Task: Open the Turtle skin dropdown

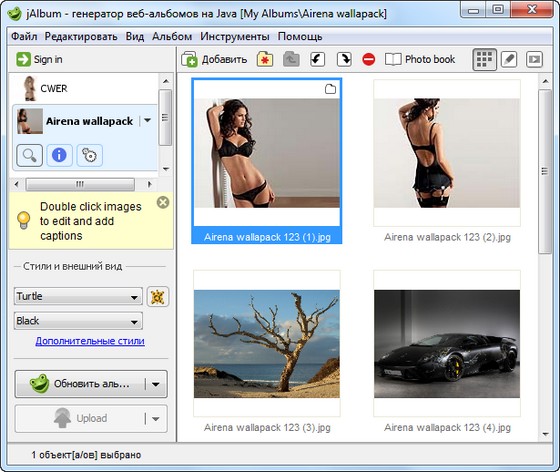Action: pos(78,296)
